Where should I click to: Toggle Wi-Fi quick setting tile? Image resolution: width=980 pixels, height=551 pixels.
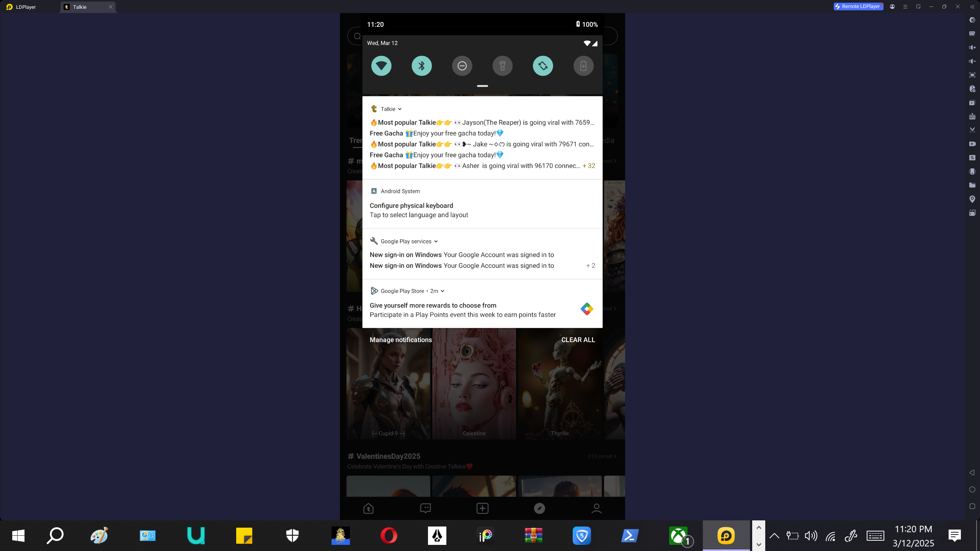point(381,66)
